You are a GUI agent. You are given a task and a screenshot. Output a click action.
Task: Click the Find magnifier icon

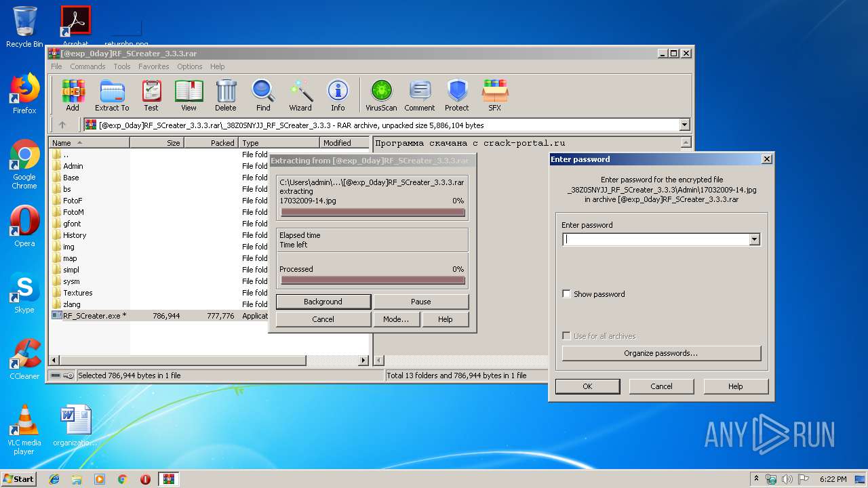(263, 96)
